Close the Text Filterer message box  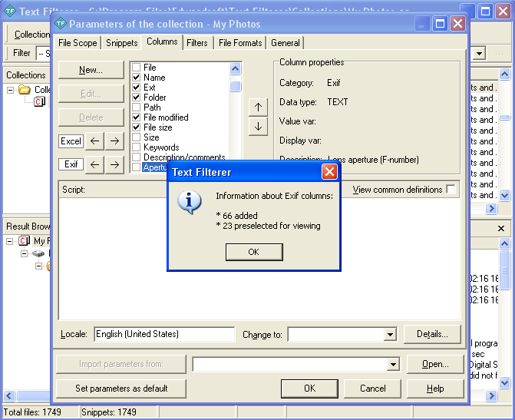coord(329,172)
